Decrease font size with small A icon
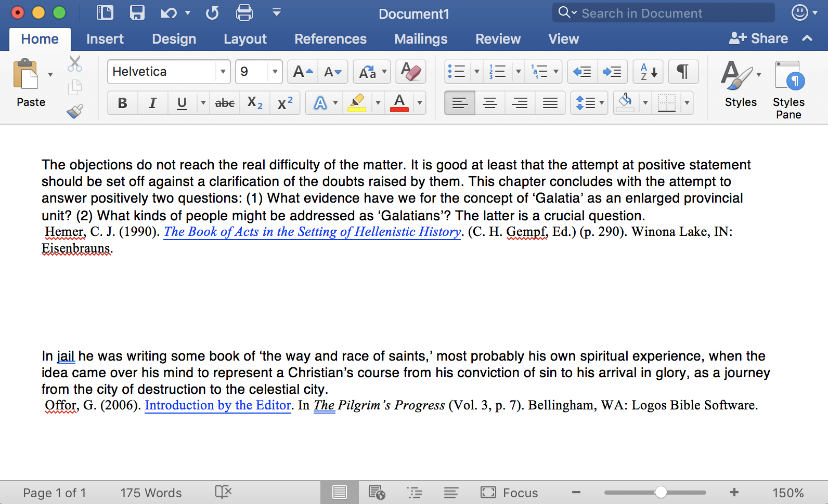Image resolution: width=828 pixels, height=504 pixels. tap(333, 72)
